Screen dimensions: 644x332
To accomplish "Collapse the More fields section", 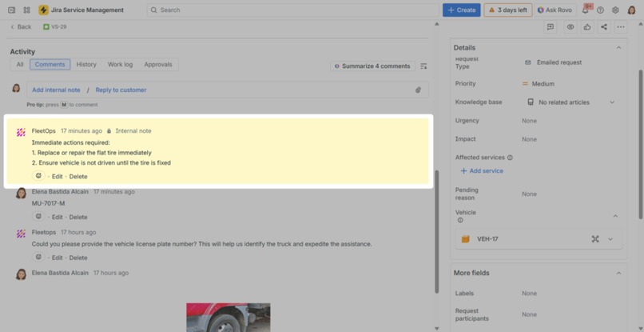I will 618,273.
